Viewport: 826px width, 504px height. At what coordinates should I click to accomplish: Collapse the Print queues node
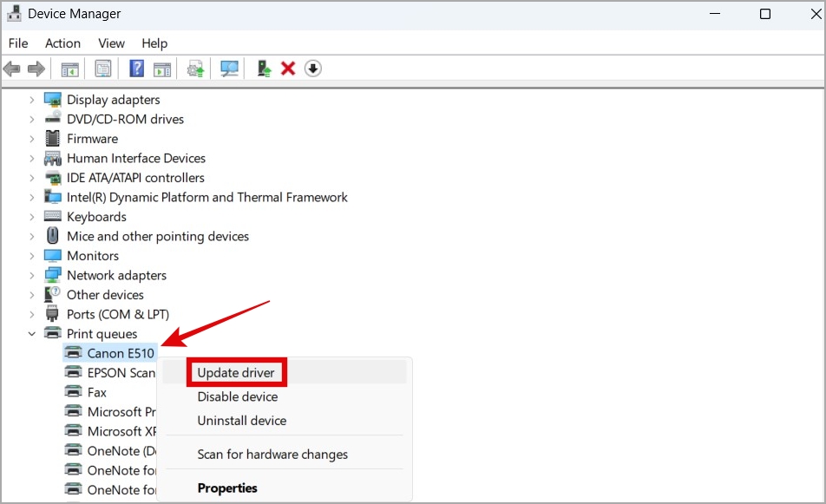point(31,333)
